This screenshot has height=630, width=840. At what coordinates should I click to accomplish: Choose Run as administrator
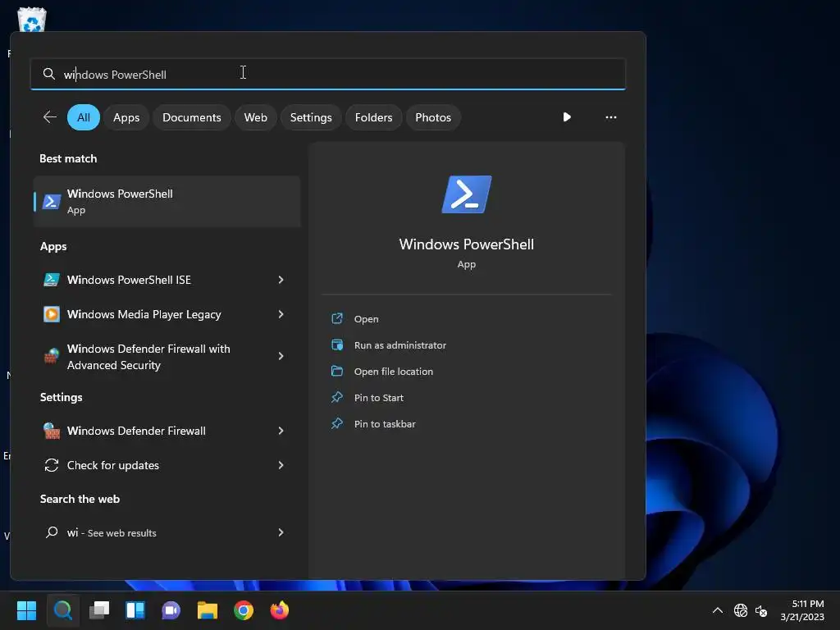tap(399, 345)
